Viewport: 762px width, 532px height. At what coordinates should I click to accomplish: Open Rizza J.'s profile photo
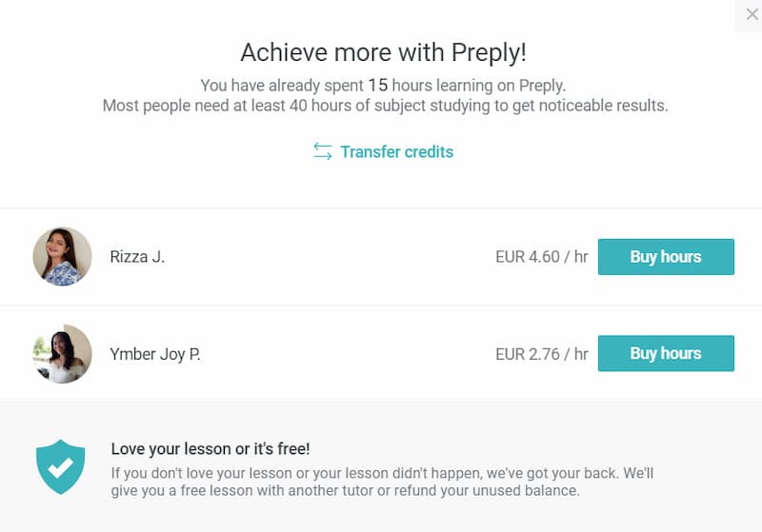pyautogui.click(x=62, y=256)
